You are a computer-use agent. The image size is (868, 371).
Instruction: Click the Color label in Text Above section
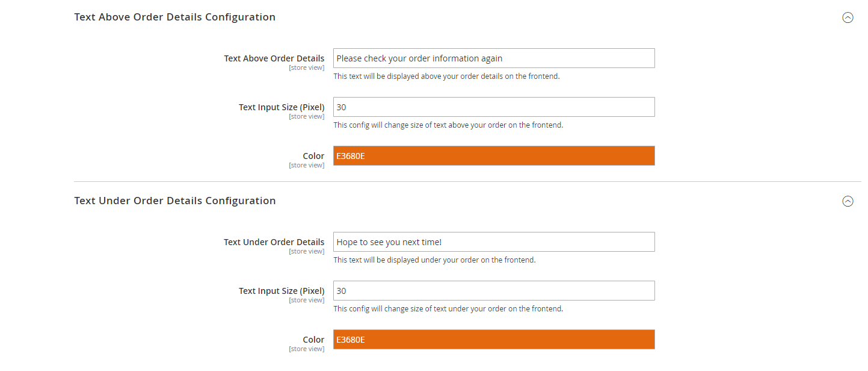(x=313, y=156)
